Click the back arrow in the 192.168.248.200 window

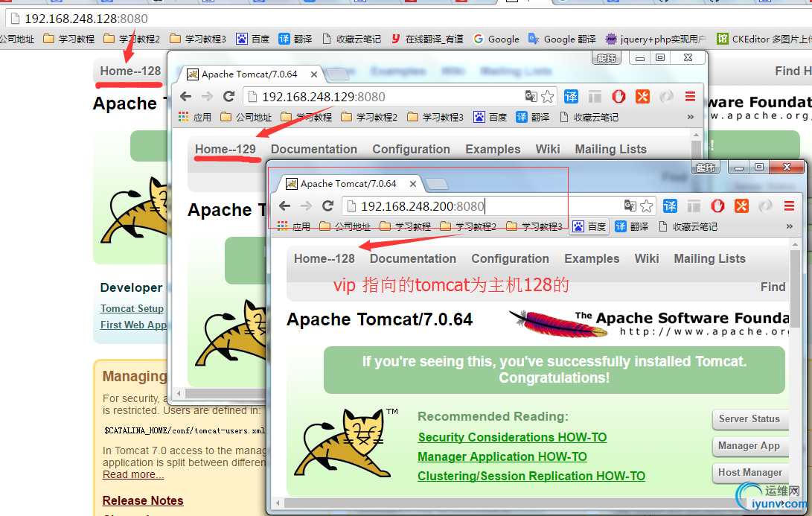(x=284, y=206)
